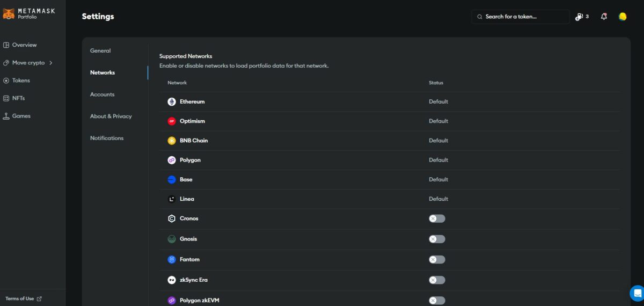The width and height of the screenshot is (644, 306).
Task: Click the BNB Chain network icon
Action: (172, 141)
